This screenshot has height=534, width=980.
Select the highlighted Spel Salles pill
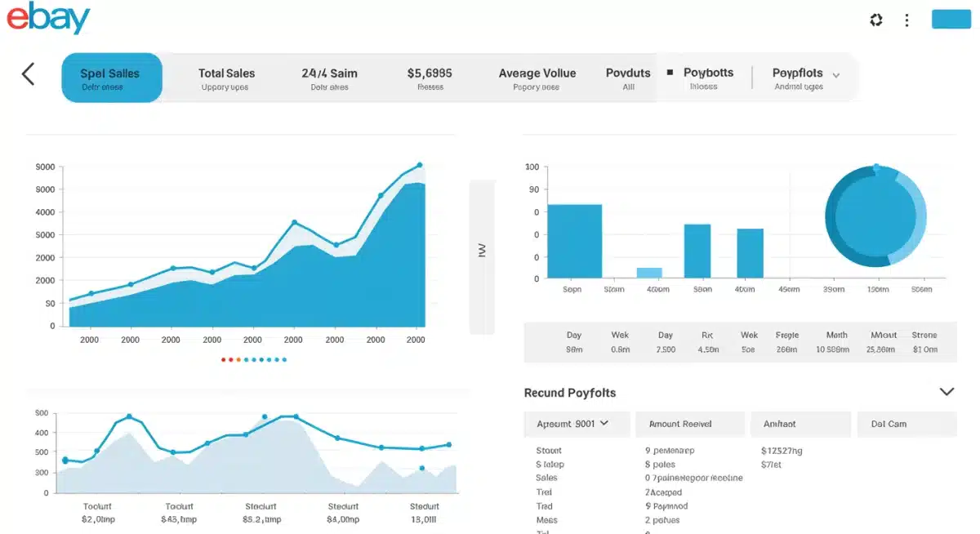(111, 78)
